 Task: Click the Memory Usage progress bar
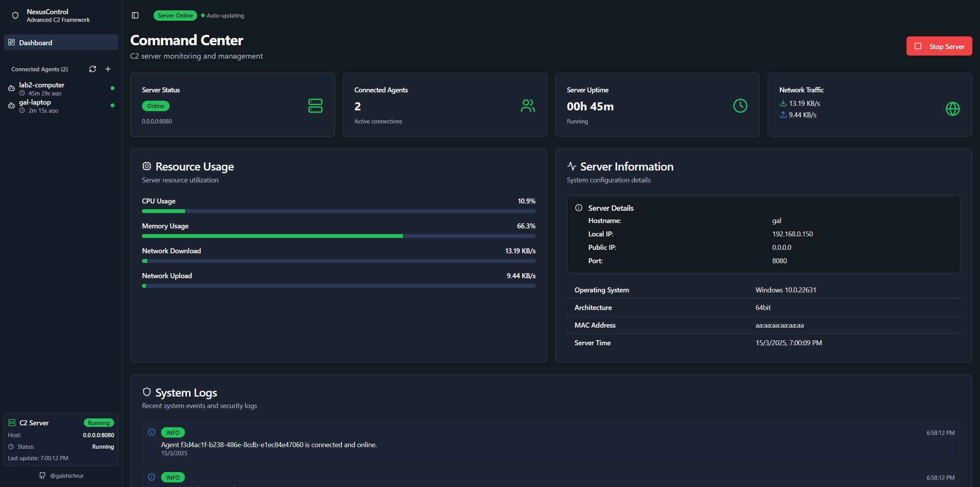[x=338, y=236]
